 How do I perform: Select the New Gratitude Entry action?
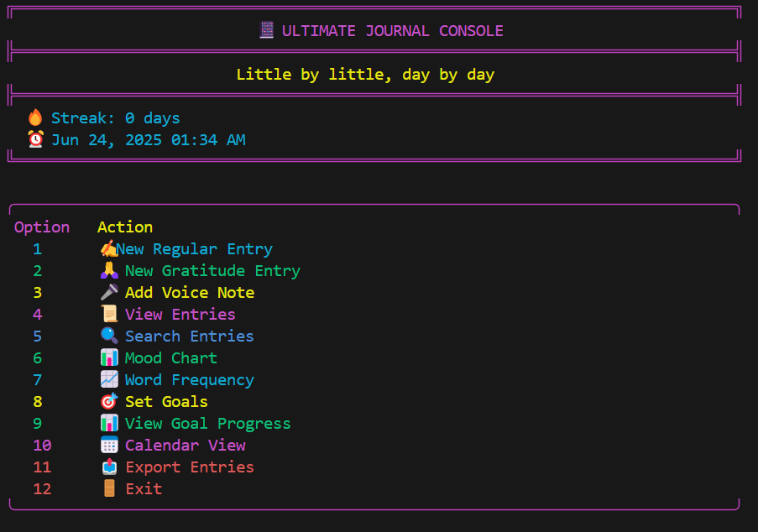pos(212,271)
